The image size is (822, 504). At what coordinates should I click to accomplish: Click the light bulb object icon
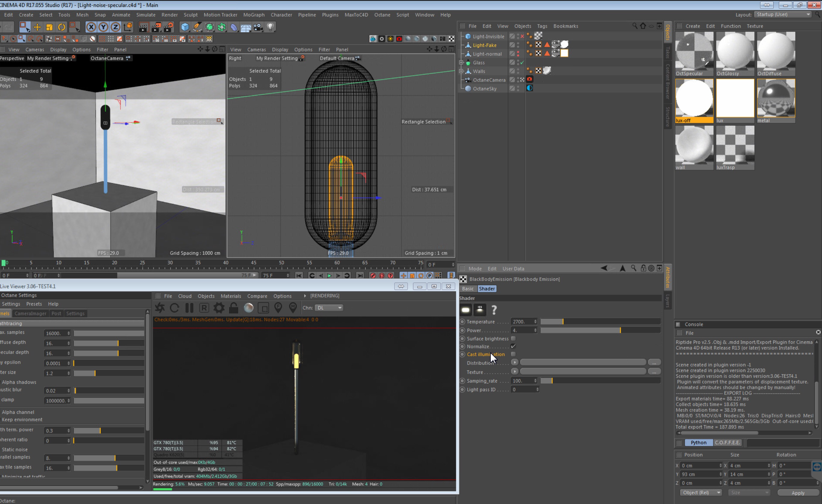coord(270,27)
